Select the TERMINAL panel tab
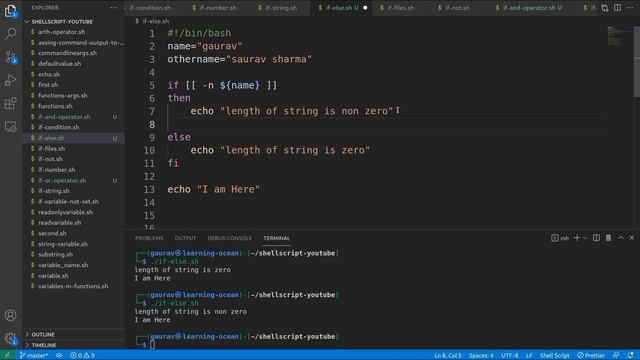Viewport: 640px width, 360px height. [x=276, y=238]
